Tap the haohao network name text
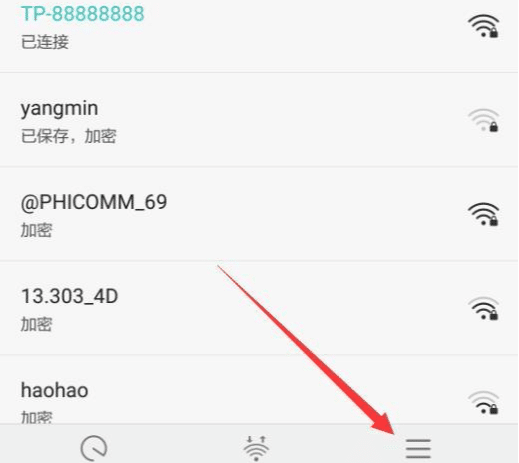 pyautogui.click(x=54, y=390)
